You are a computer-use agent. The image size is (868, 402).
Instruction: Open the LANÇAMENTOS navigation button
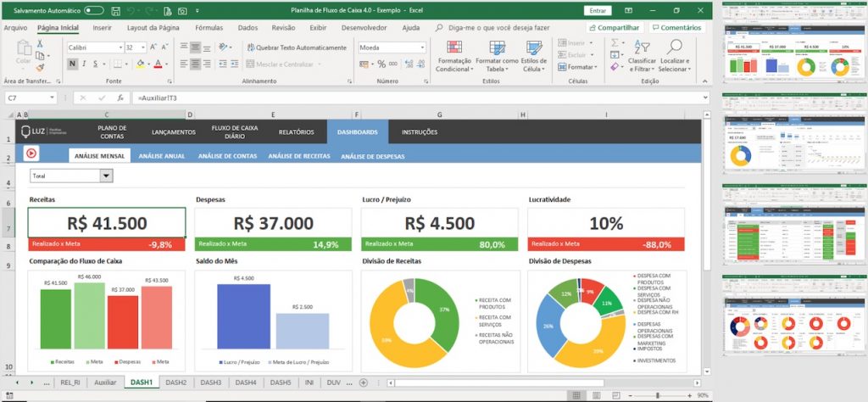click(174, 132)
